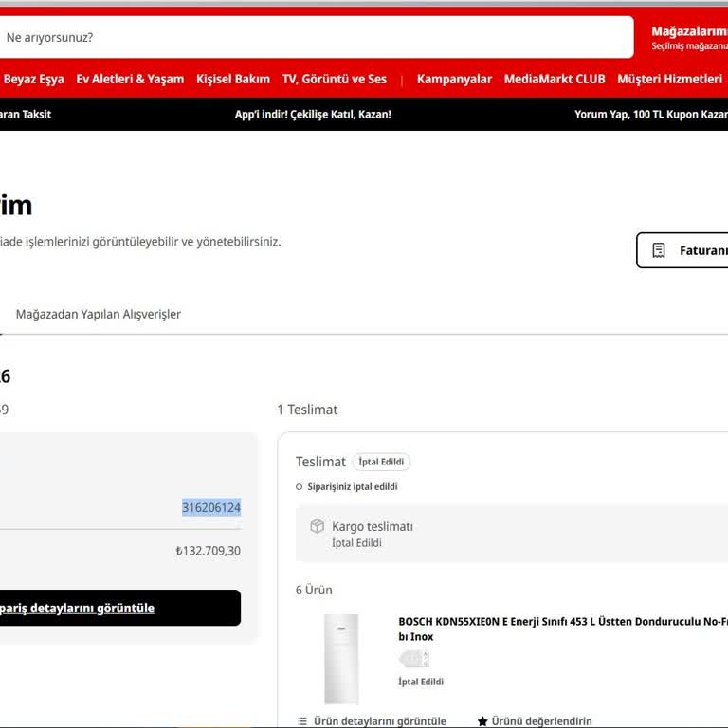Open 'Sipariş detaylarını görüntüle' for the order
This screenshot has height=728, width=728.
(x=120, y=608)
